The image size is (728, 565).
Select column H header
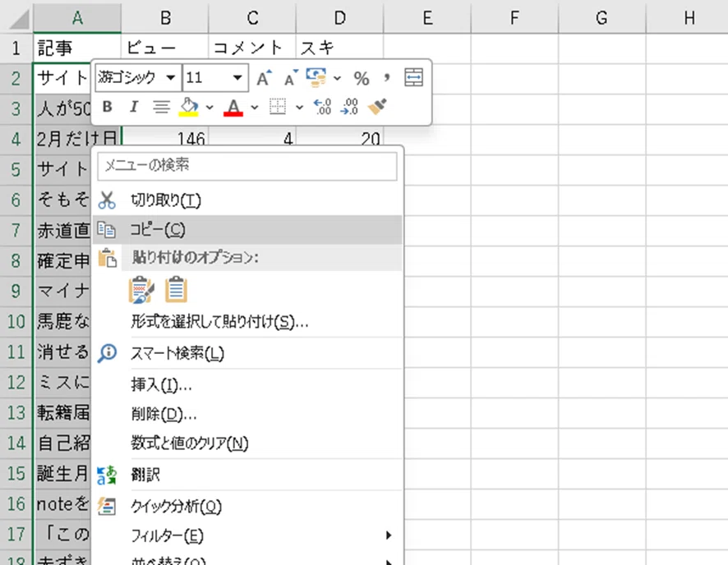tap(689, 17)
